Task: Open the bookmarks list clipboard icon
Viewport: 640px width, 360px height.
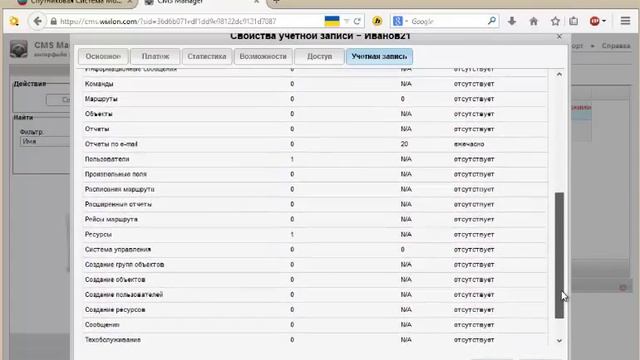Action: pyautogui.click(x=573, y=21)
